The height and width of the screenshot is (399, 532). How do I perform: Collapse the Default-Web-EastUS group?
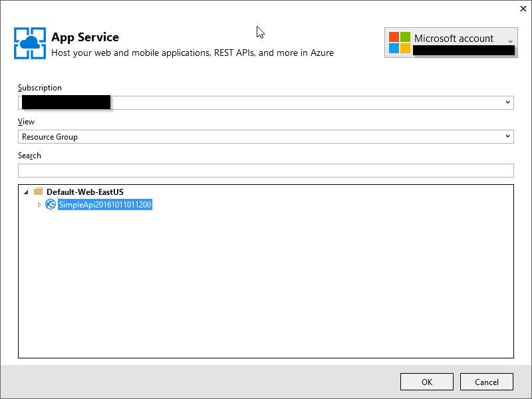tap(26, 192)
